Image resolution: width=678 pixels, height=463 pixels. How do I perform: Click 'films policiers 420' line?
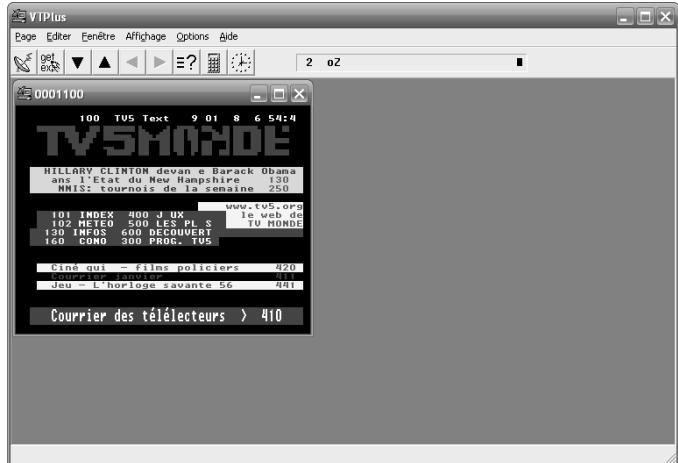[x=170, y=268]
